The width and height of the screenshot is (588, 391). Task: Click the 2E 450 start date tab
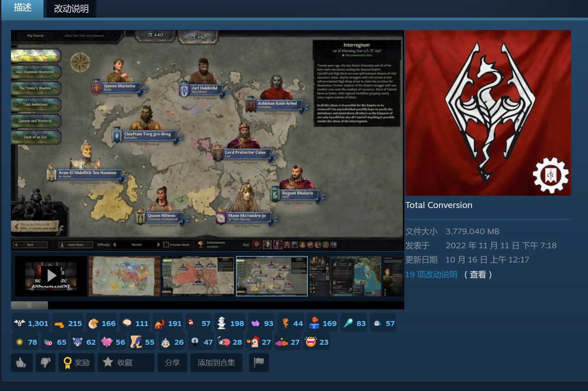pyautogui.click(x=198, y=37)
